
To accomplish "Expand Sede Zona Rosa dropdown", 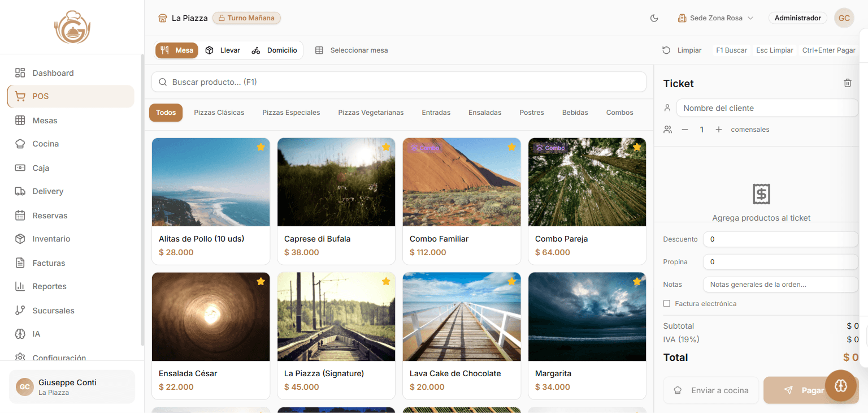I will pyautogui.click(x=715, y=18).
